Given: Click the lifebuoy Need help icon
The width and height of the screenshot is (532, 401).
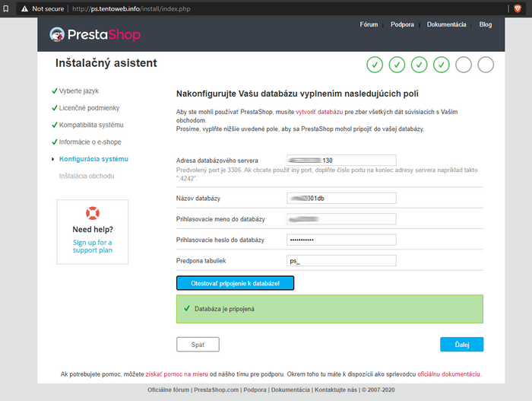Looking at the screenshot, I should (x=93, y=213).
